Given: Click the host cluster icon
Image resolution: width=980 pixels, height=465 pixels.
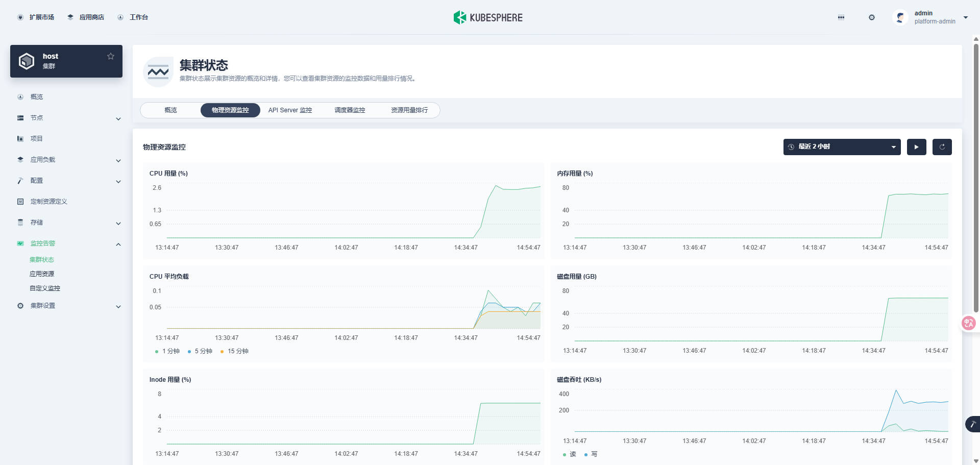Looking at the screenshot, I should (x=27, y=61).
